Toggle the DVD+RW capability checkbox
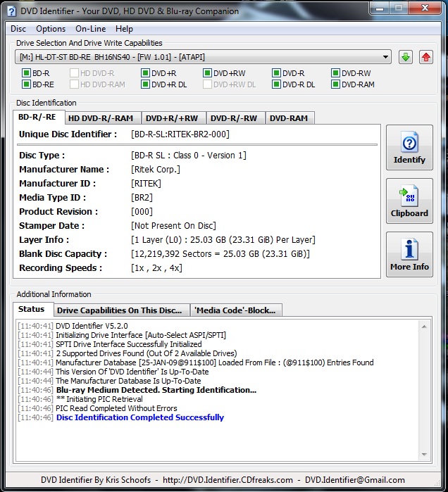448x492 pixels. tap(207, 73)
